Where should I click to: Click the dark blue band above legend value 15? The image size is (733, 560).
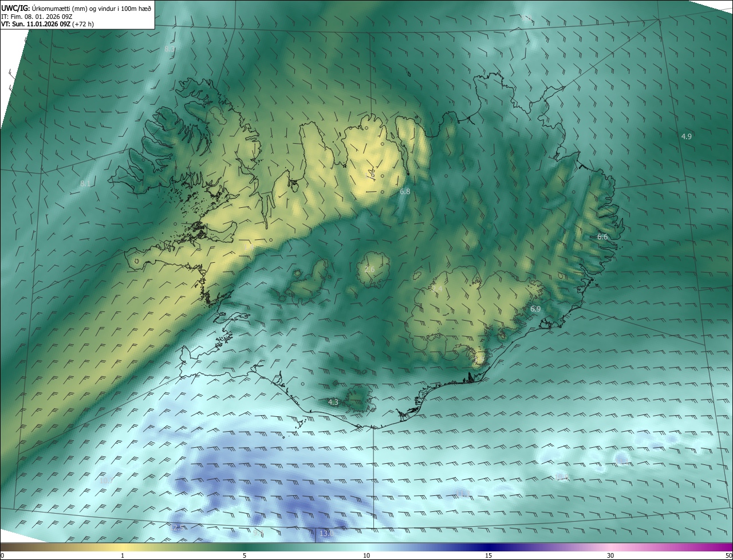[x=488, y=547]
